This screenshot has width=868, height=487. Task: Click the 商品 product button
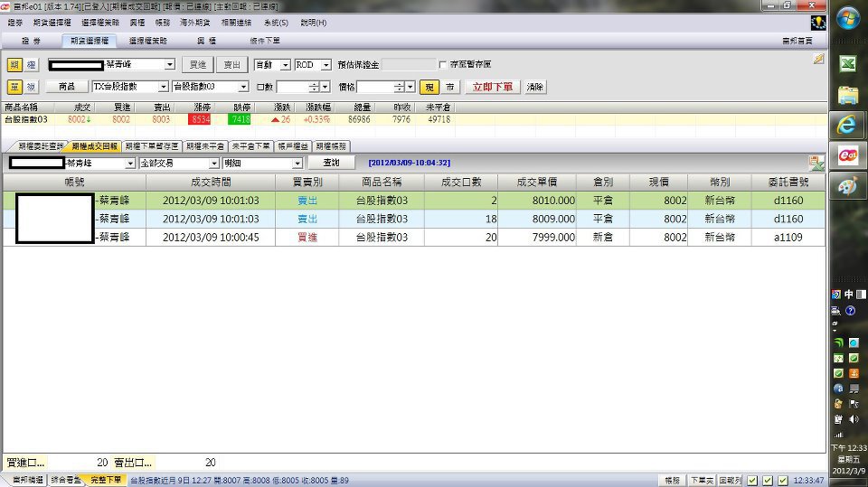point(66,87)
